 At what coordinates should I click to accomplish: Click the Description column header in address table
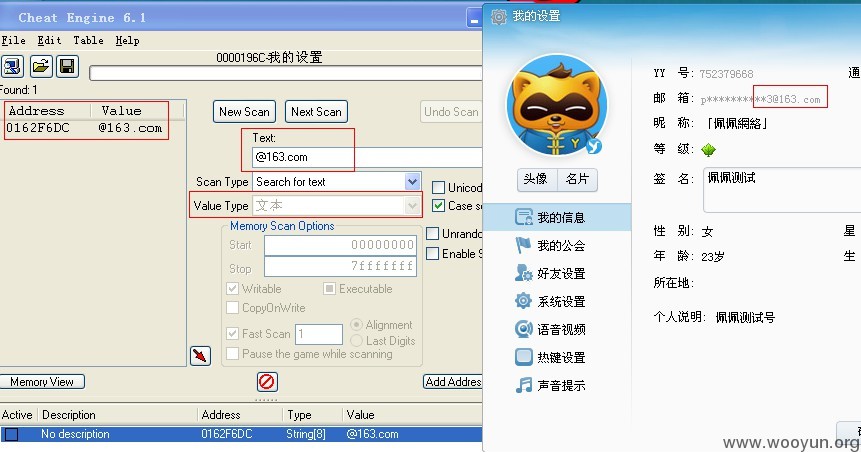tap(69, 415)
